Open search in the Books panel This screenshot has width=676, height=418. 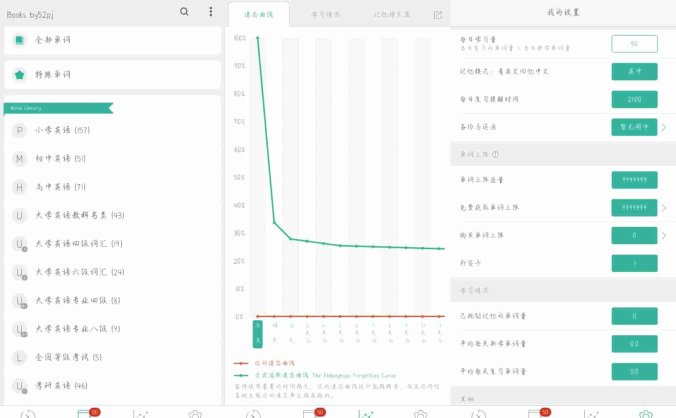point(184,12)
